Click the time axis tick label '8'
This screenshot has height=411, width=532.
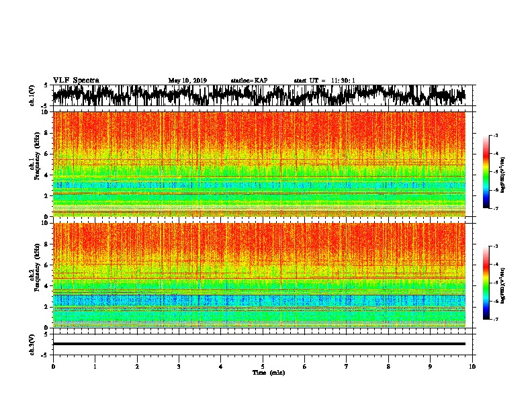pyautogui.click(x=388, y=367)
